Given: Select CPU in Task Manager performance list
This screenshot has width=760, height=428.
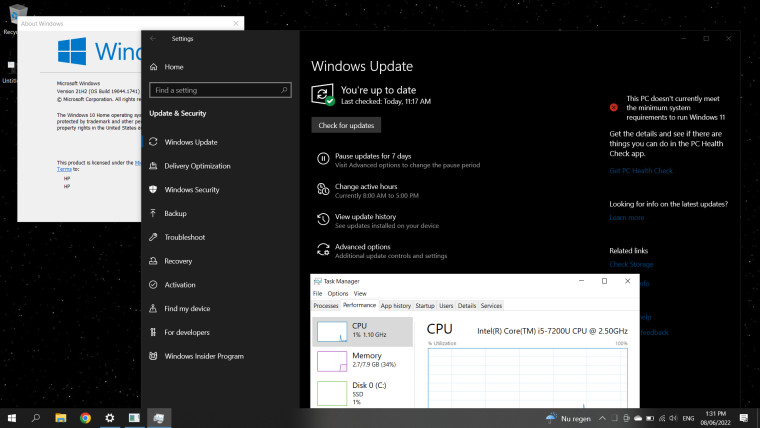Looking at the screenshot, I should coord(363,332).
